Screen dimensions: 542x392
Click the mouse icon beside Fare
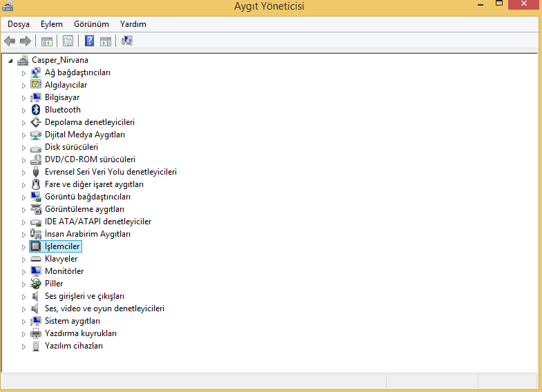click(36, 184)
